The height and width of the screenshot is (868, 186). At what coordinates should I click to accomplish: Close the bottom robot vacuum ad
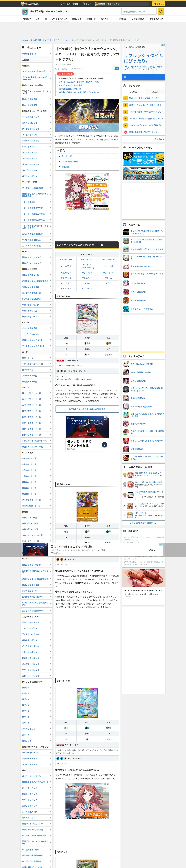pyautogui.click(x=182, y=546)
